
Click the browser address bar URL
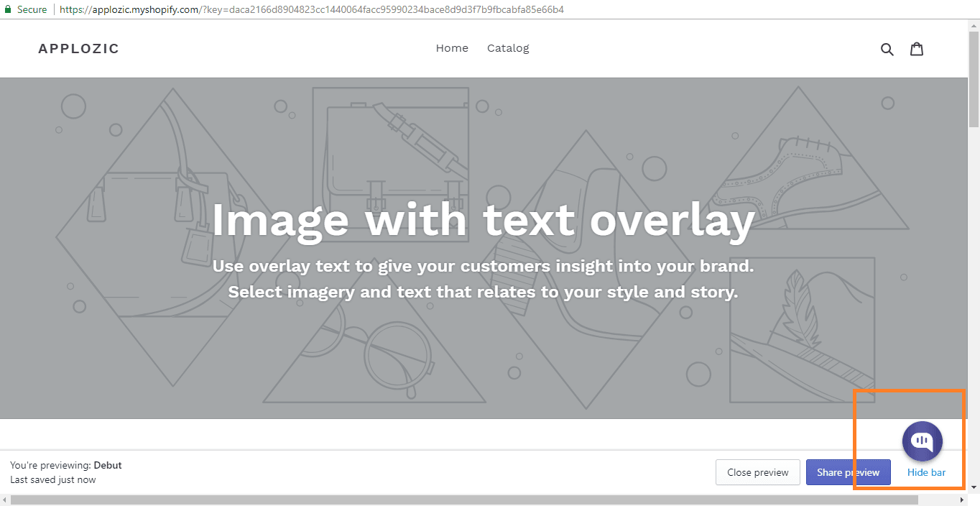pos(312,9)
